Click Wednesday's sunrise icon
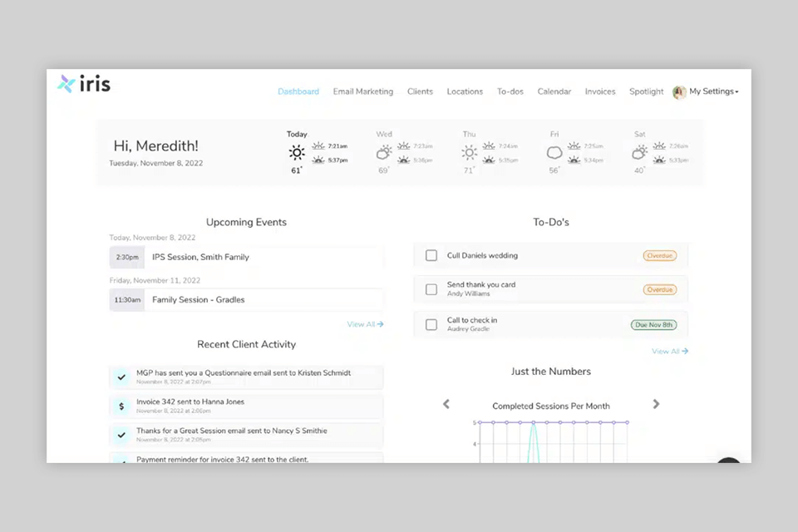 tap(404, 146)
